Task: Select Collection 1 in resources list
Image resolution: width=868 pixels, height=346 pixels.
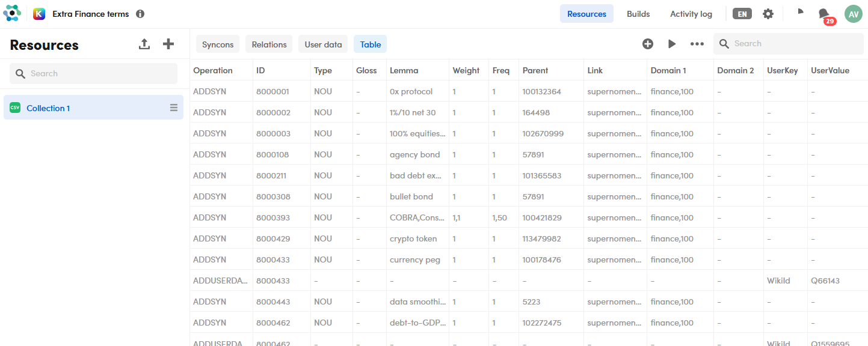Action: coord(48,108)
